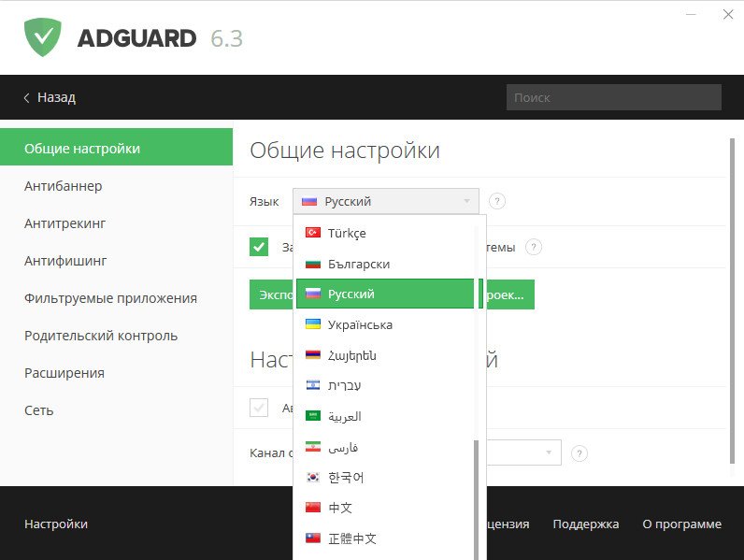This screenshot has height=560, width=744.
Task: Select Hebrew עברית language option
Action: (385, 385)
